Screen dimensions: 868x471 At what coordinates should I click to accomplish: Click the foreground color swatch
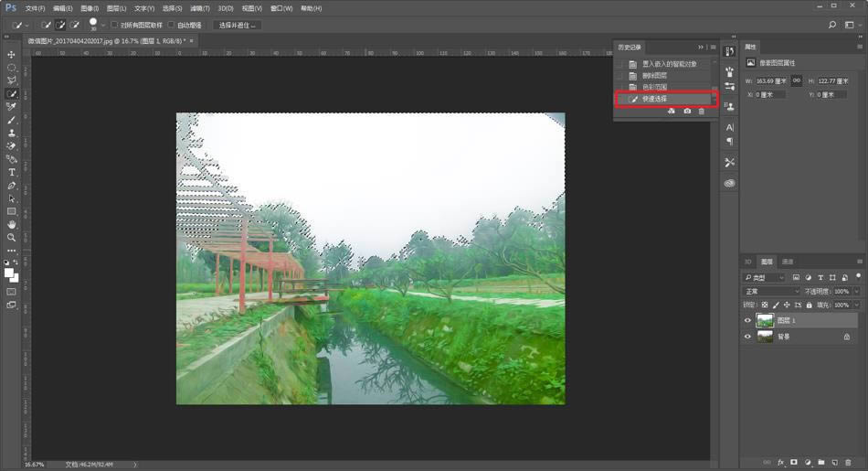(x=9, y=273)
